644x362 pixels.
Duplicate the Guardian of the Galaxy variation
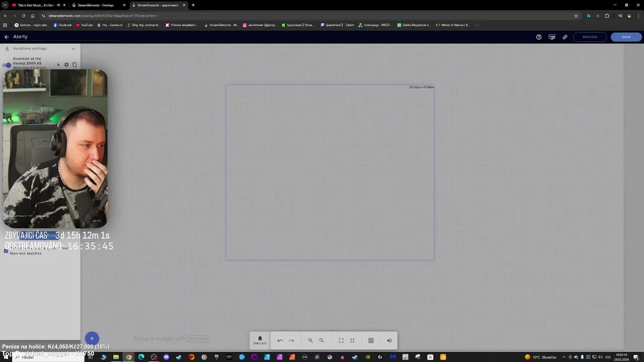(74, 65)
